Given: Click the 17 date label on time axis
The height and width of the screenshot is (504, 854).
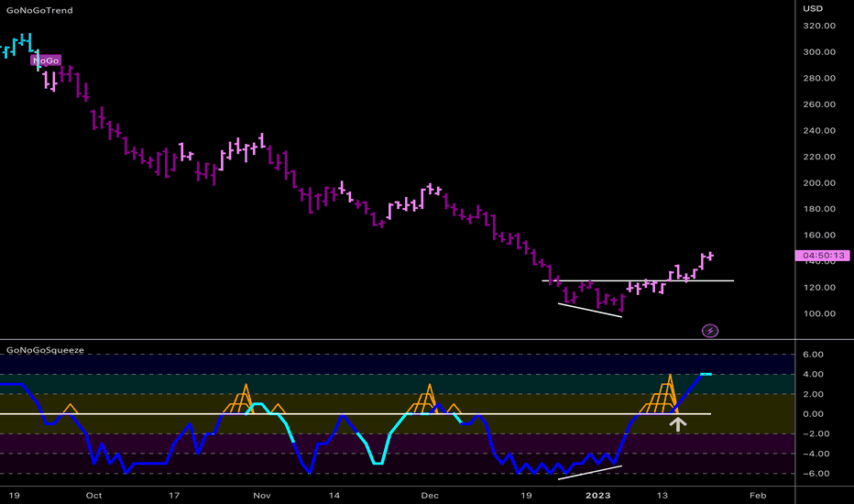Looking at the screenshot, I should pyautogui.click(x=174, y=495).
